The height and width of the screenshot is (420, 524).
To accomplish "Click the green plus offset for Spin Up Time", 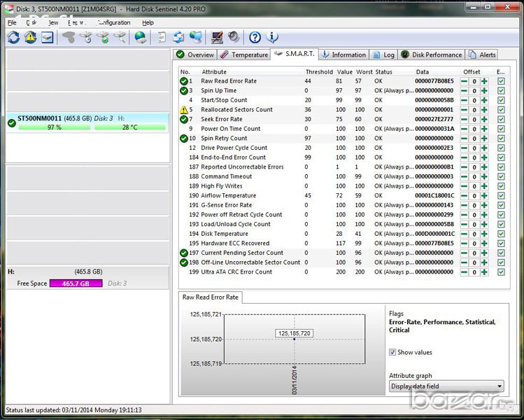I will point(484,91).
